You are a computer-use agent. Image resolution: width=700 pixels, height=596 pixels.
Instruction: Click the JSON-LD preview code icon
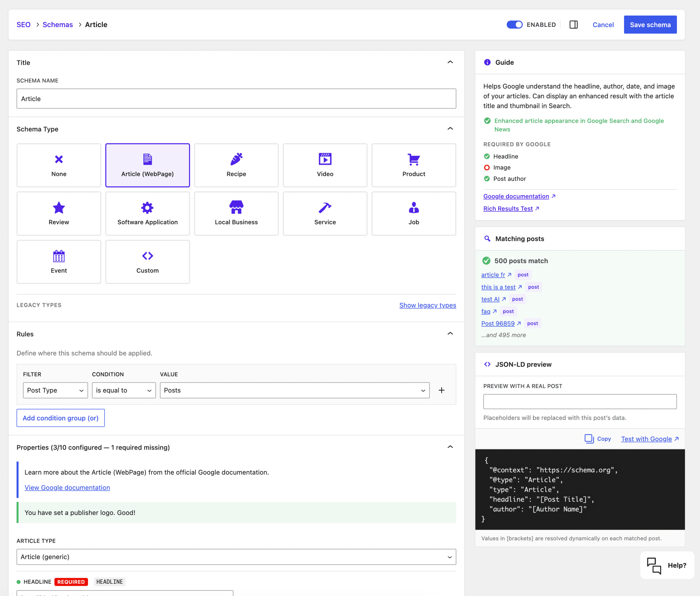487,364
